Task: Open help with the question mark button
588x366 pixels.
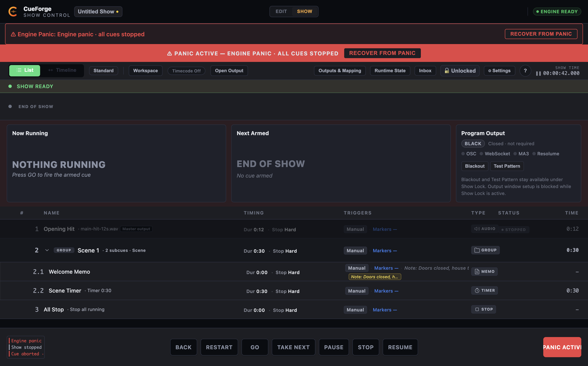Action: [x=525, y=71]
